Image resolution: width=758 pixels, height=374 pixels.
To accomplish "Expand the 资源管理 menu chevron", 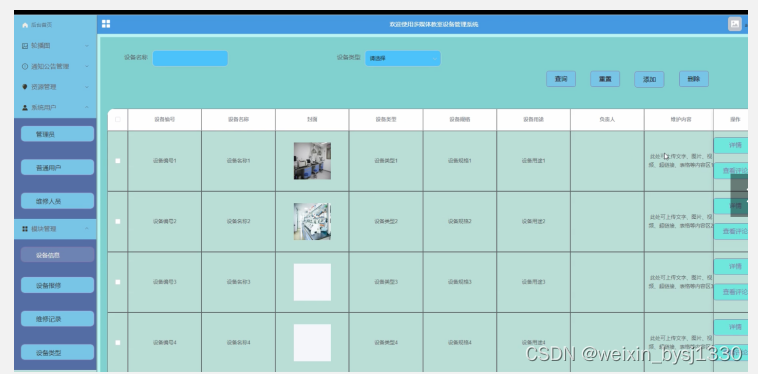I will pyautogui.click(x=87, y=87).
